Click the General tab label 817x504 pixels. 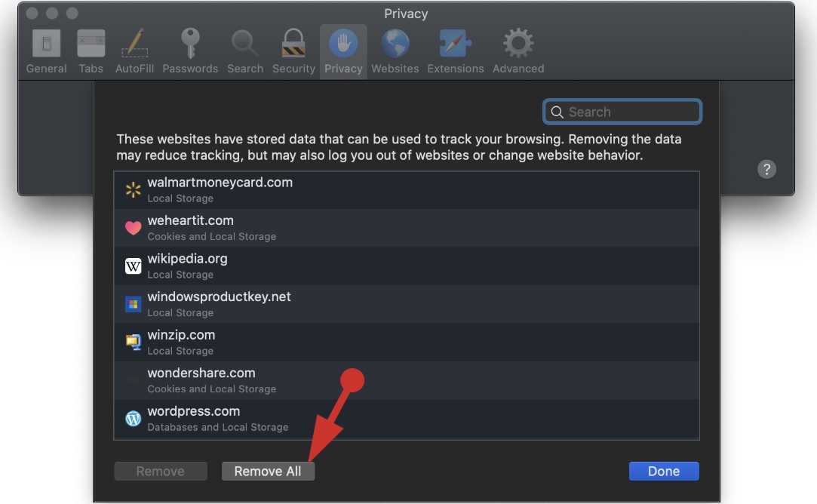point(46,69)
